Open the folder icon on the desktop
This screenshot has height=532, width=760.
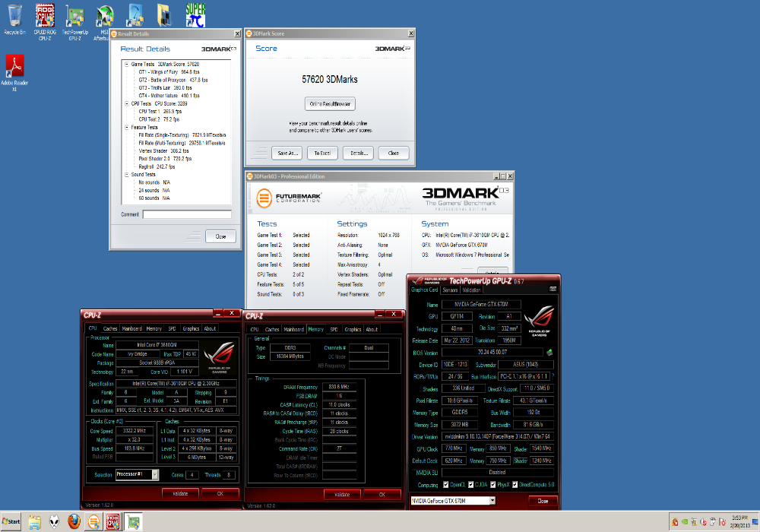coord(165,15)
